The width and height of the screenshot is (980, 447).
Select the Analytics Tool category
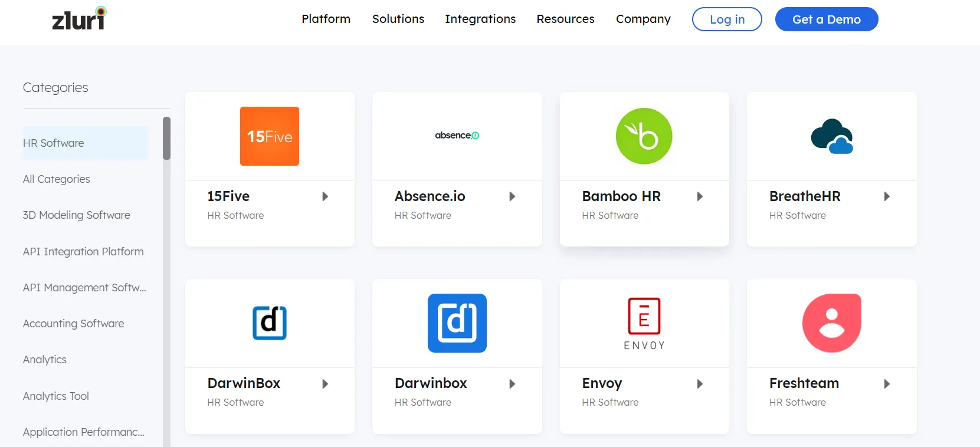coord(56,396)
